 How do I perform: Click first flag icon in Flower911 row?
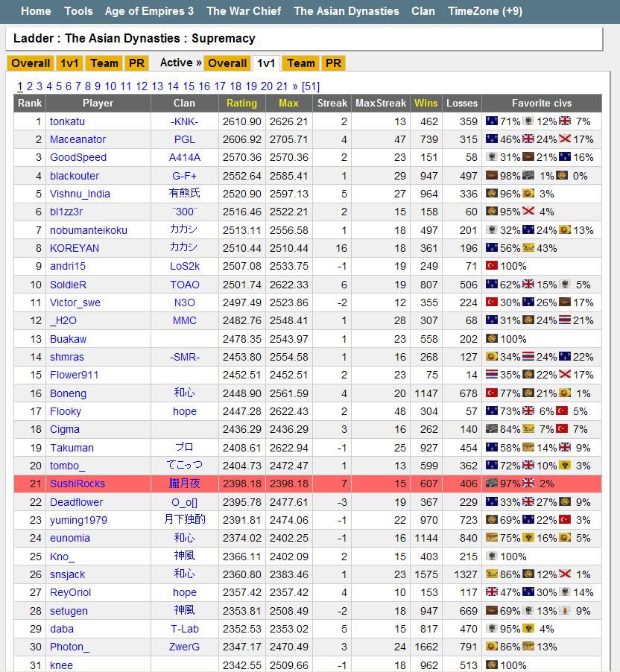click(x=491, y=375)
